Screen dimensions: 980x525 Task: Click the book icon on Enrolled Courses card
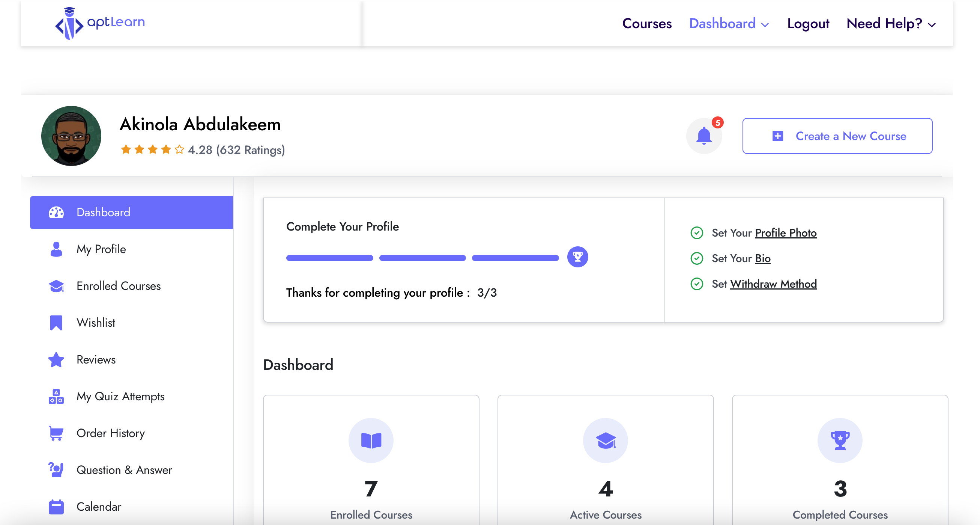coord(371,441)
